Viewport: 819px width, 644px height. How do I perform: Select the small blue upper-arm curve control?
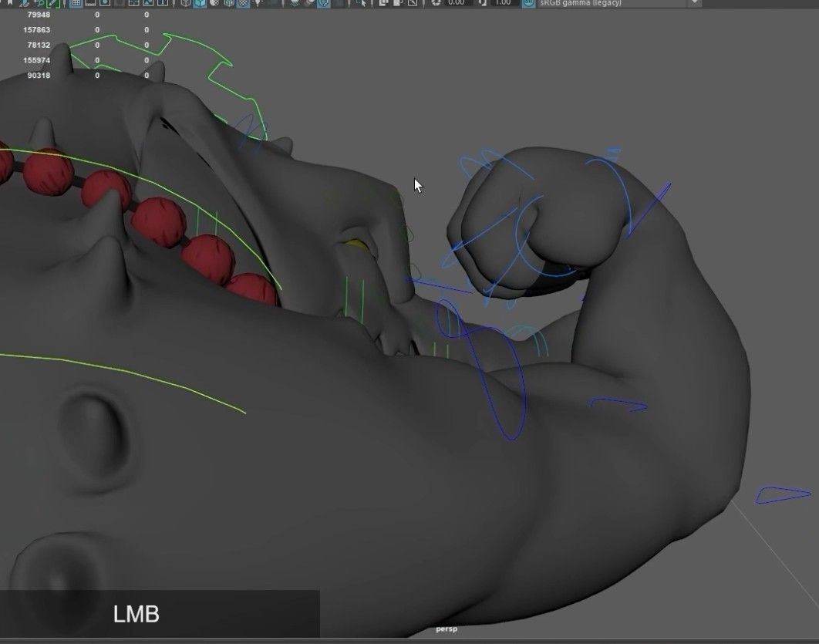click(618, 404)
